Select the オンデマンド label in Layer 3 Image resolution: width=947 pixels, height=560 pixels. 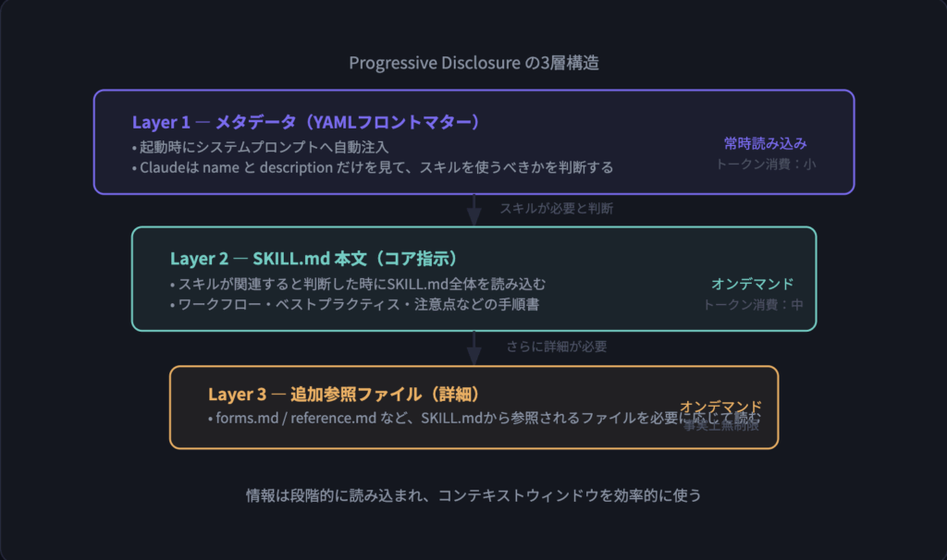(x=720, y=406)
